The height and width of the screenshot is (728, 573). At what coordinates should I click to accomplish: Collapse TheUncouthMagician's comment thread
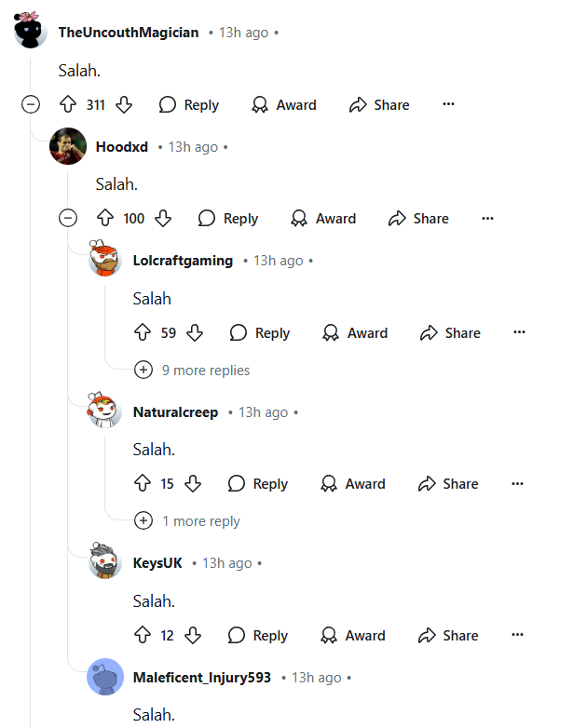(31, 104)
